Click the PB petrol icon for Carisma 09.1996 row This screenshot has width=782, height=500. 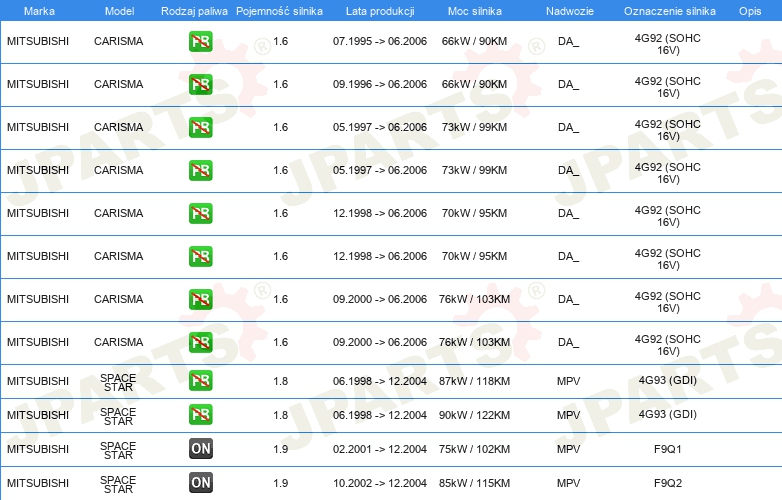200,84
